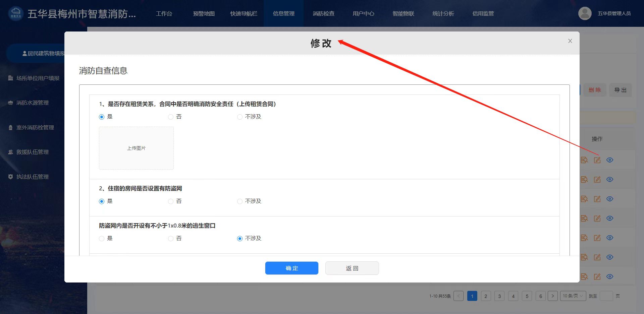Select 否 for question 1 租赁关系
This screenshot has height=314, width=644.
point(171,117)
